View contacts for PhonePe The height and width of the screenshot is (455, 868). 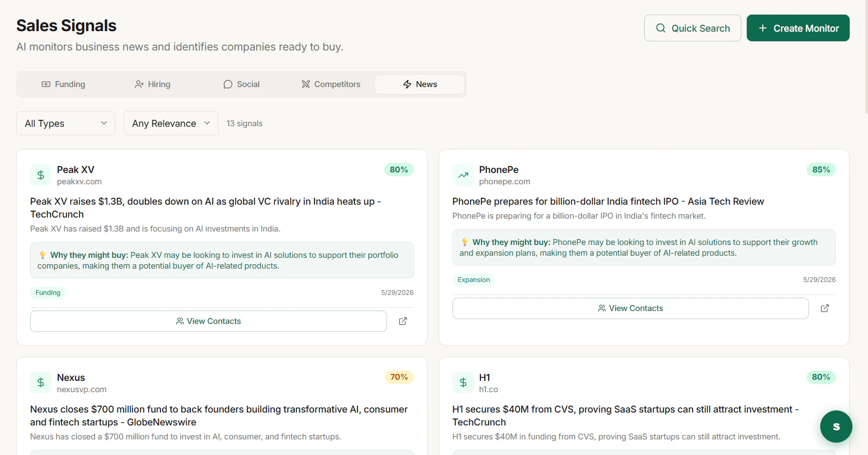(630, 308)
